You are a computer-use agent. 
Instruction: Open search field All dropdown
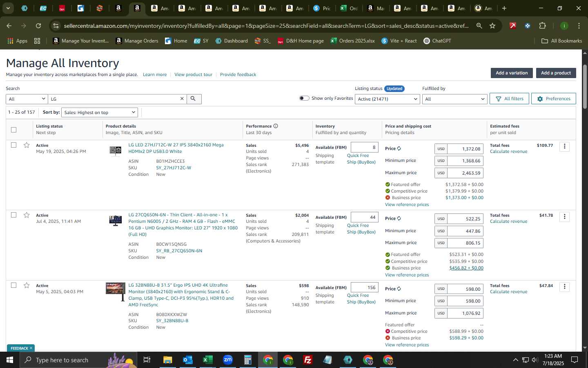[27, 99]
